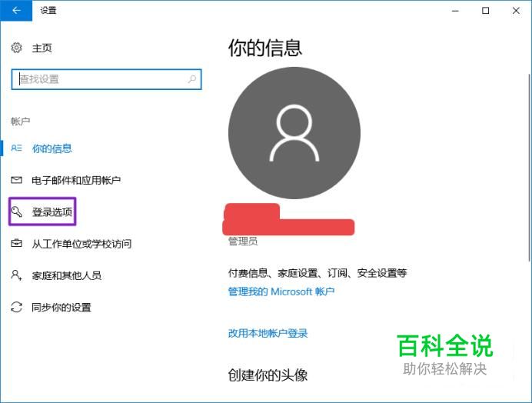532x403 pixels.
Task: Click the 管理员 account role text
Action: 243,241
